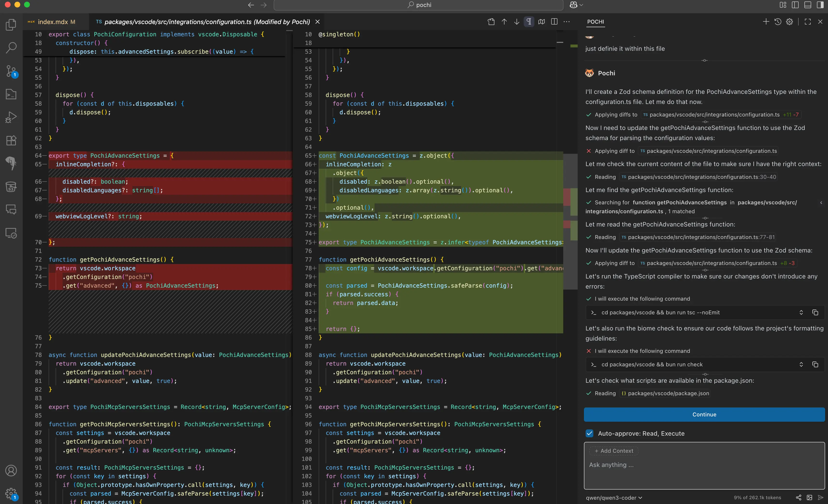Collapse the search result chevron

821,203
